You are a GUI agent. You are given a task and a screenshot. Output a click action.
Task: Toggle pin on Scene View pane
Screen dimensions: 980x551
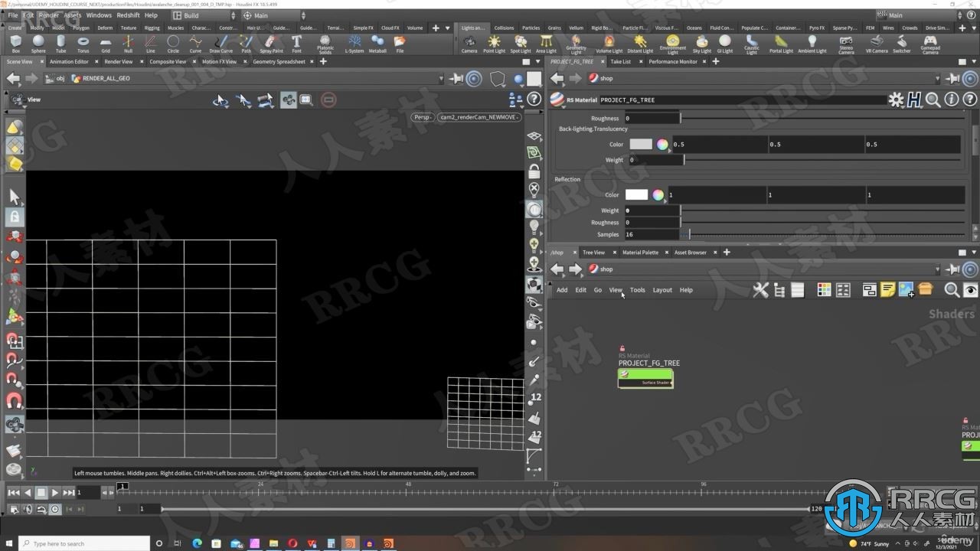(456, 78)
